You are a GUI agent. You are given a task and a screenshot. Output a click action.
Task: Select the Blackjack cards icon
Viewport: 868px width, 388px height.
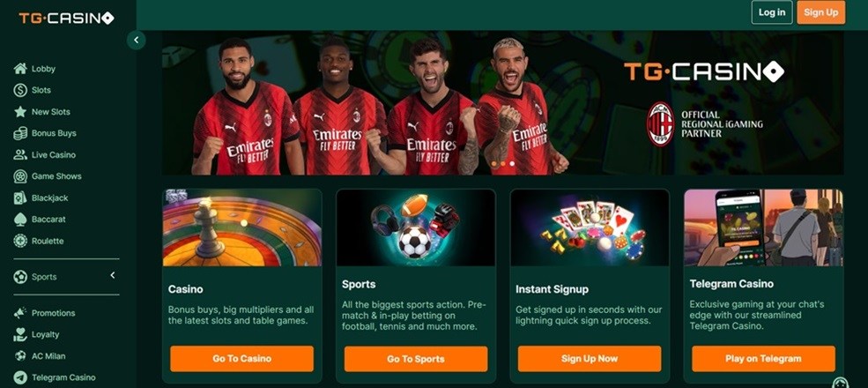tap(20, 198)
